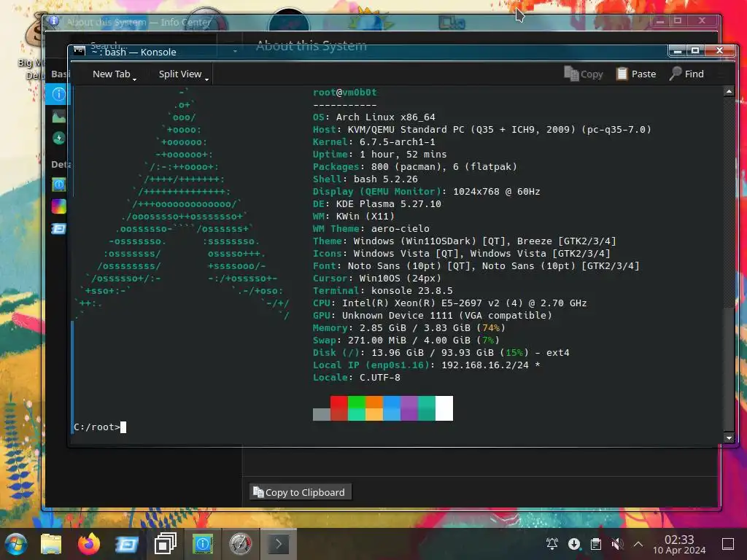Click the Paste clipboard icon in Konsole
This screenshot has height=560, width=747.
(622, 74)
